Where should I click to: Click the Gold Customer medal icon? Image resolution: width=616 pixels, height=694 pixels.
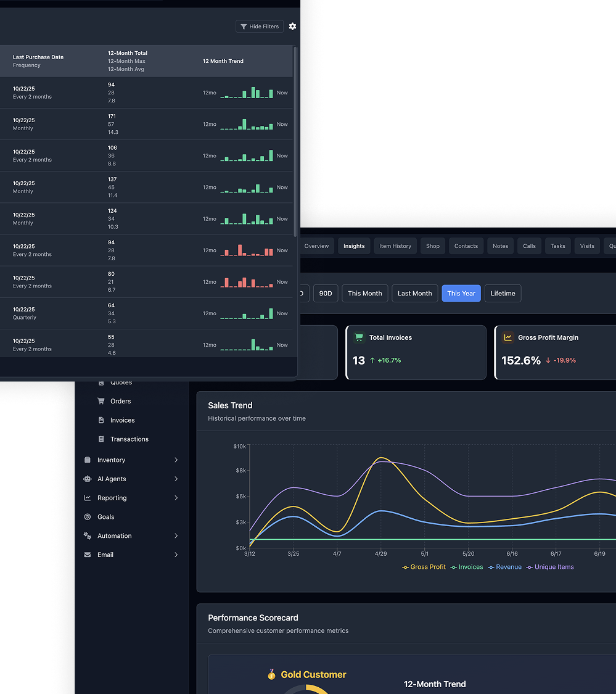pyautogui.click(x=272, y=674)
